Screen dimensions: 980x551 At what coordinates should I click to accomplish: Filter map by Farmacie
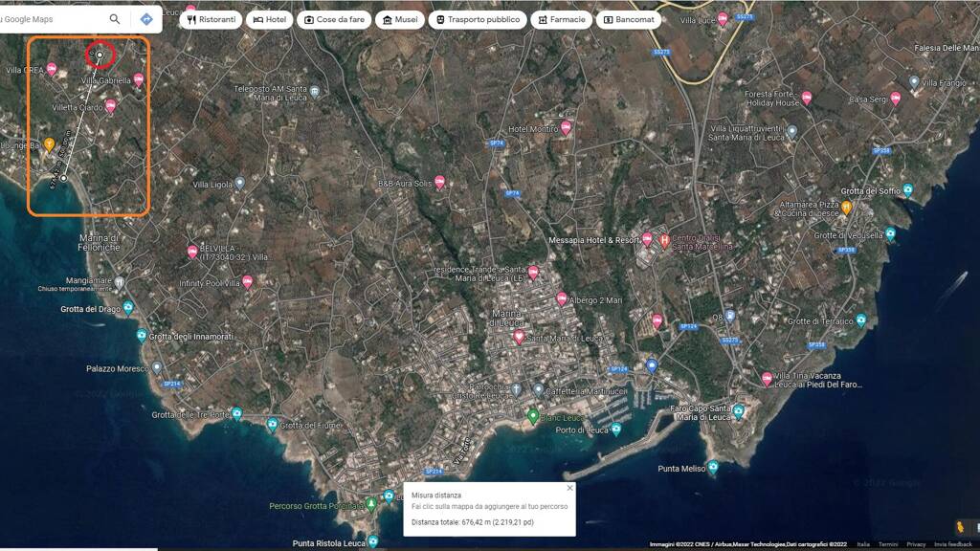point(561,19)
